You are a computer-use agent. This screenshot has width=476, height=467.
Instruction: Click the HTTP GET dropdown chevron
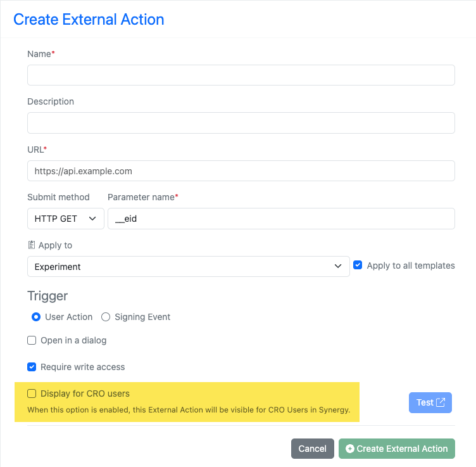pyautogui.click(x=92, y=219)
